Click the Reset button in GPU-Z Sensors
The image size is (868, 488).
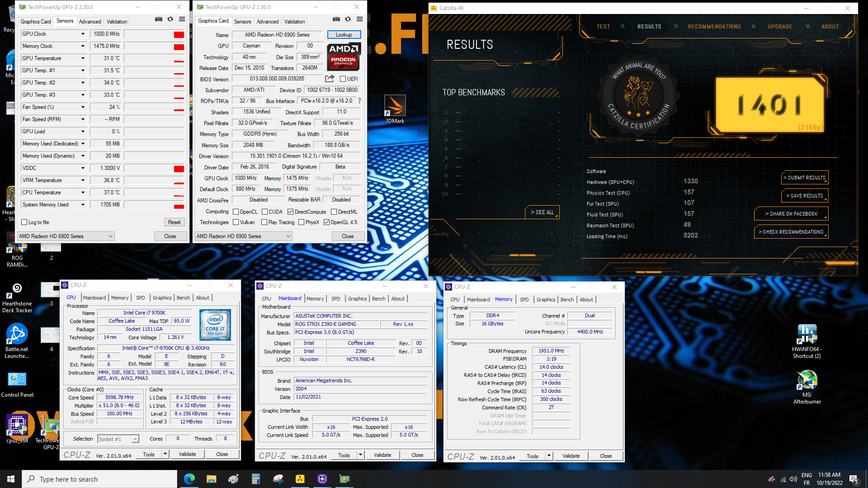174,222
